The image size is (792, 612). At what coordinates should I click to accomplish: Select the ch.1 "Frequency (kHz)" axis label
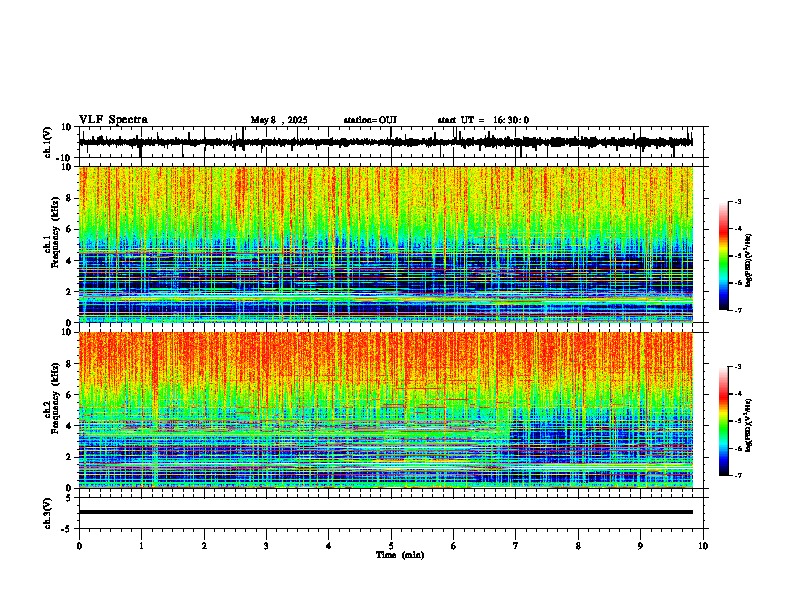[55, 232]
